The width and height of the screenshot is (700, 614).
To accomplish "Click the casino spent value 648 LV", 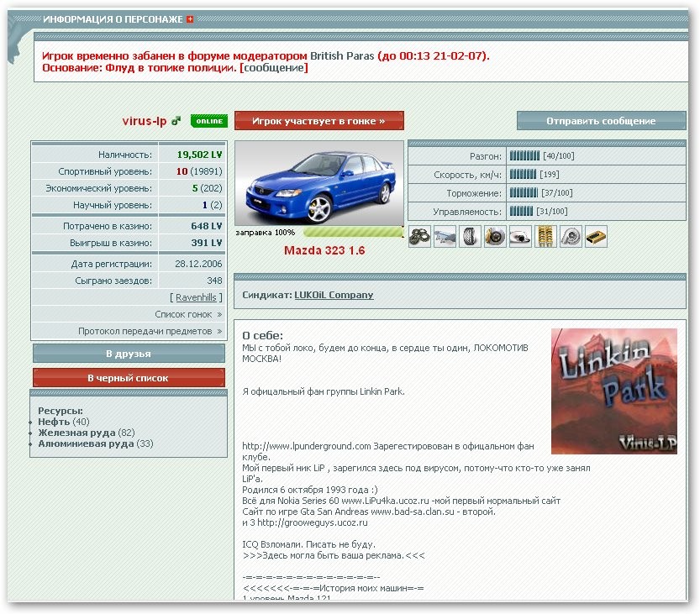I will pyautogui.click(x=206, y=226).
